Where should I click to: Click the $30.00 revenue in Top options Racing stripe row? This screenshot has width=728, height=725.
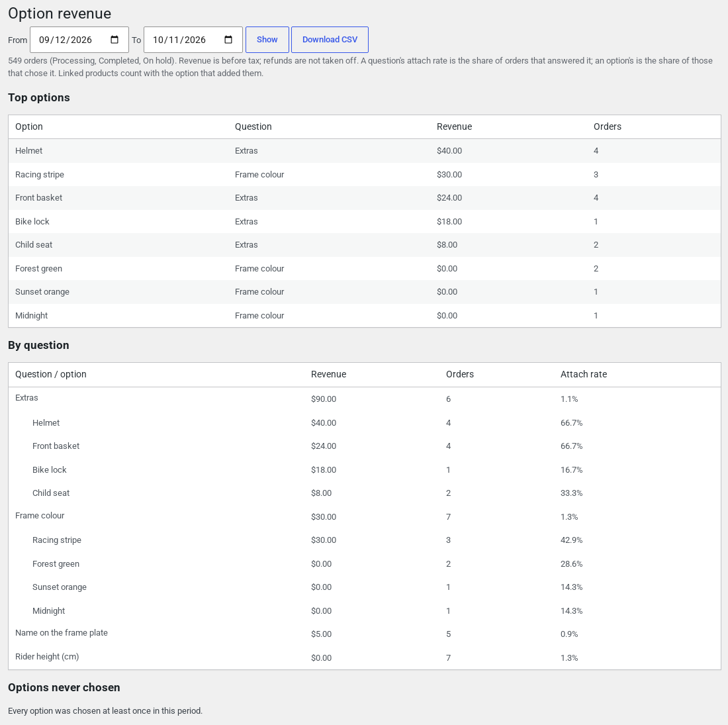point(449,175)
